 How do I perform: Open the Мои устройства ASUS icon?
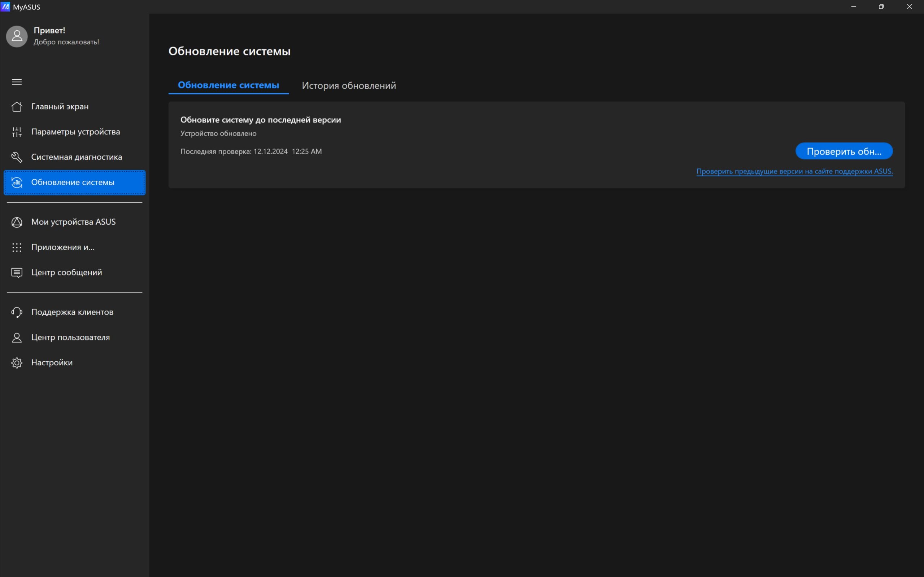(x=17, y=222)
